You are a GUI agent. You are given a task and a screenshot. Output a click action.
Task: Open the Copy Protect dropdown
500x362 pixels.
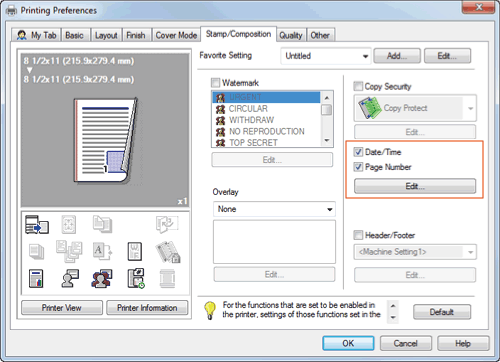[415, 108]
